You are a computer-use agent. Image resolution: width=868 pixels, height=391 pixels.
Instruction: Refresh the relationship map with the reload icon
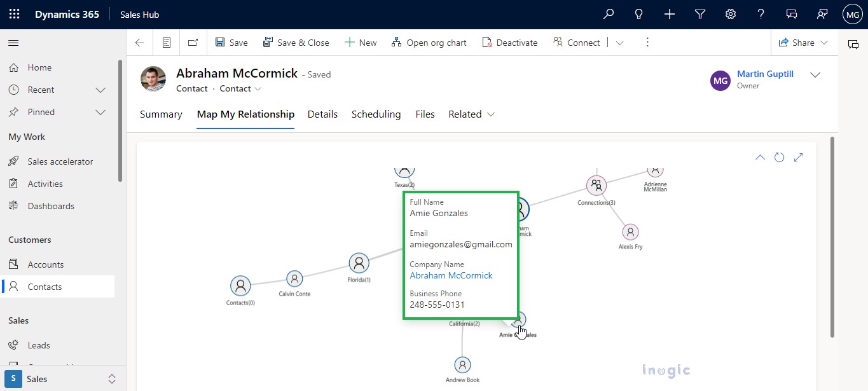[780, 156]
